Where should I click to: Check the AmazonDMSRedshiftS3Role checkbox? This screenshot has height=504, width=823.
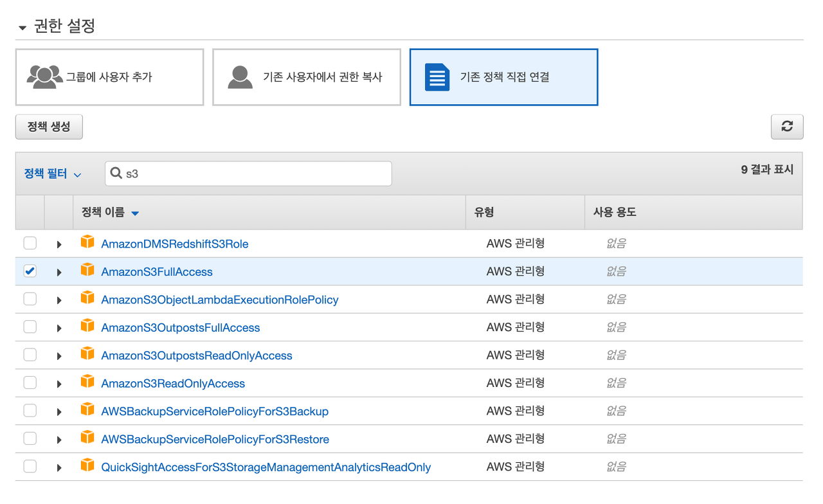[x=30, y=244]
